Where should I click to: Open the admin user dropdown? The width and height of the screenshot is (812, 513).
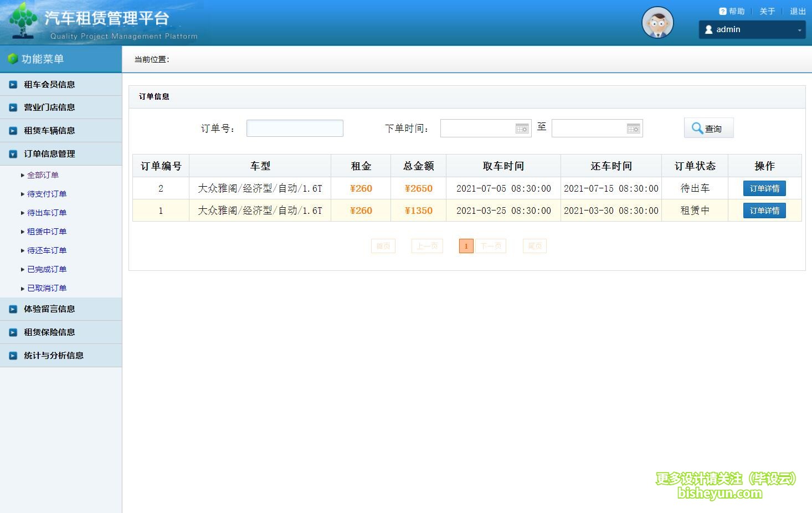click(752, 30)
